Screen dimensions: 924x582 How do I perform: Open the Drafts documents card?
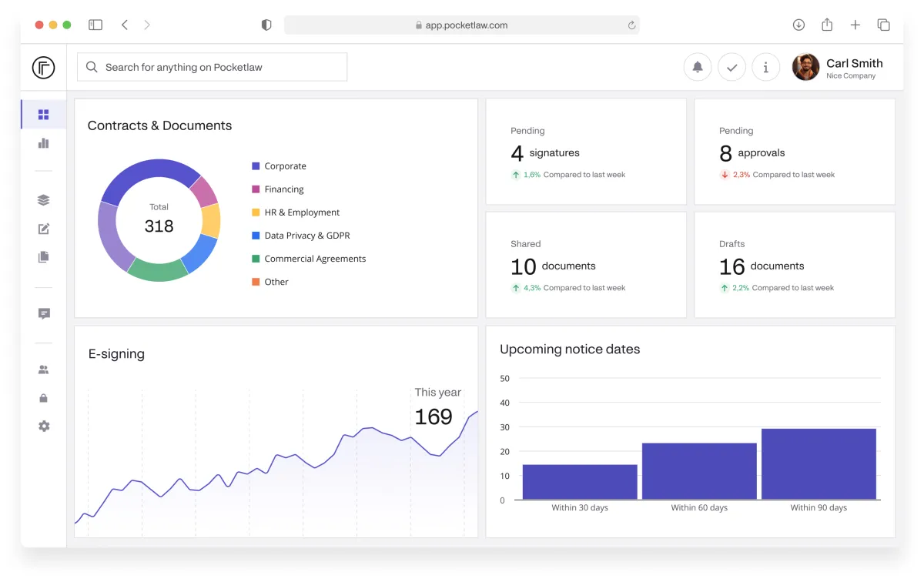pos(794,265)
